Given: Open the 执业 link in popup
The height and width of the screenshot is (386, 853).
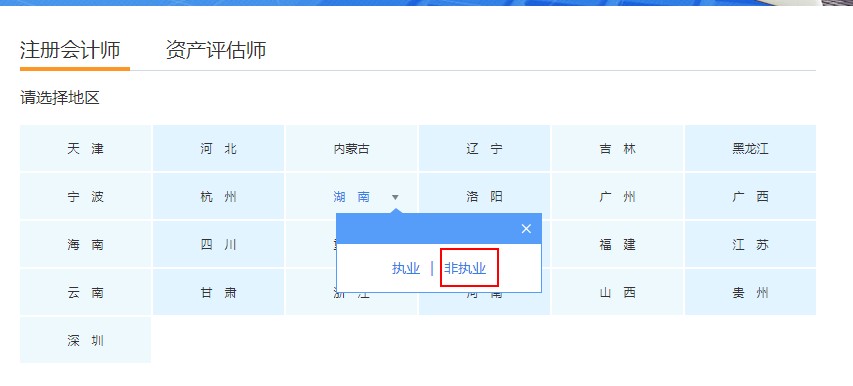Looking at the screenshot, I should coord(406,268).
